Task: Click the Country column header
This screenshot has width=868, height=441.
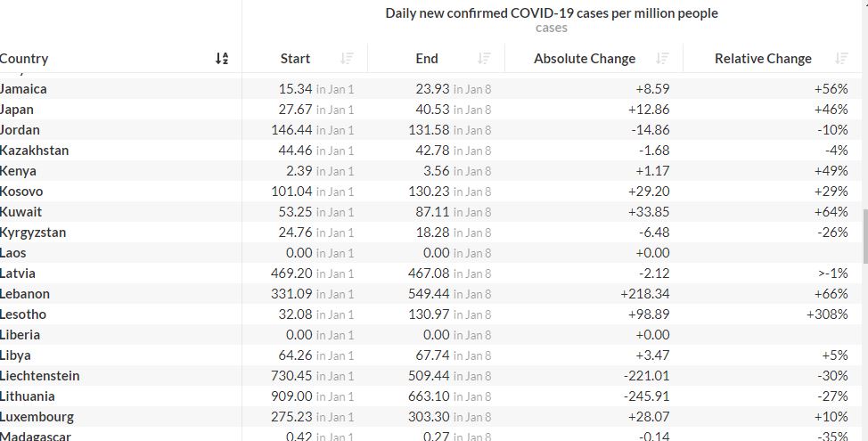Action: click(24, 58)
